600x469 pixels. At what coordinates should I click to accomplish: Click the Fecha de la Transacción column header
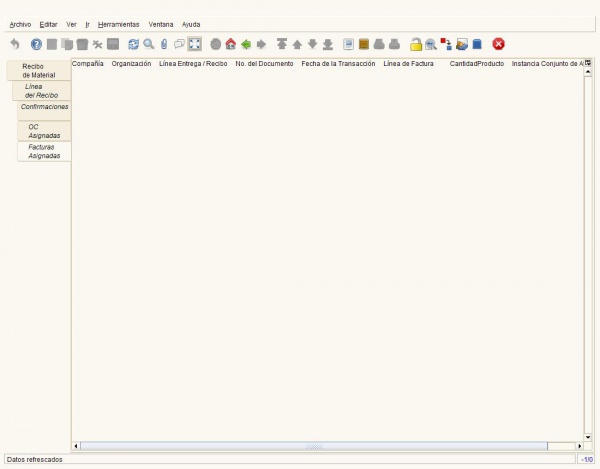point(338,63)
